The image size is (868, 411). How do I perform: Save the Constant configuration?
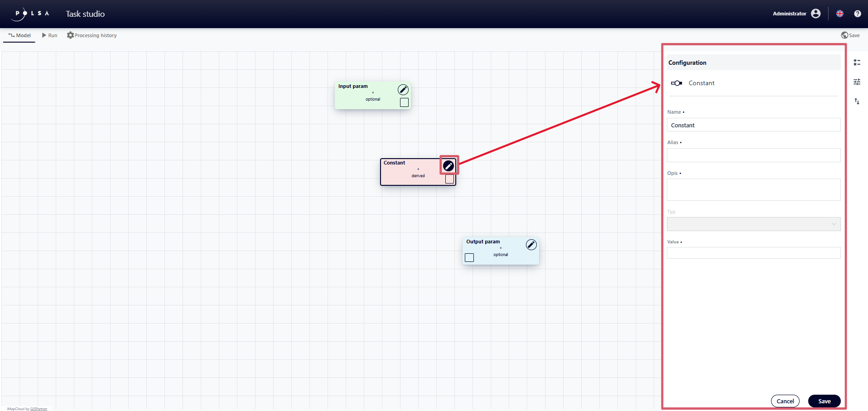824,401
